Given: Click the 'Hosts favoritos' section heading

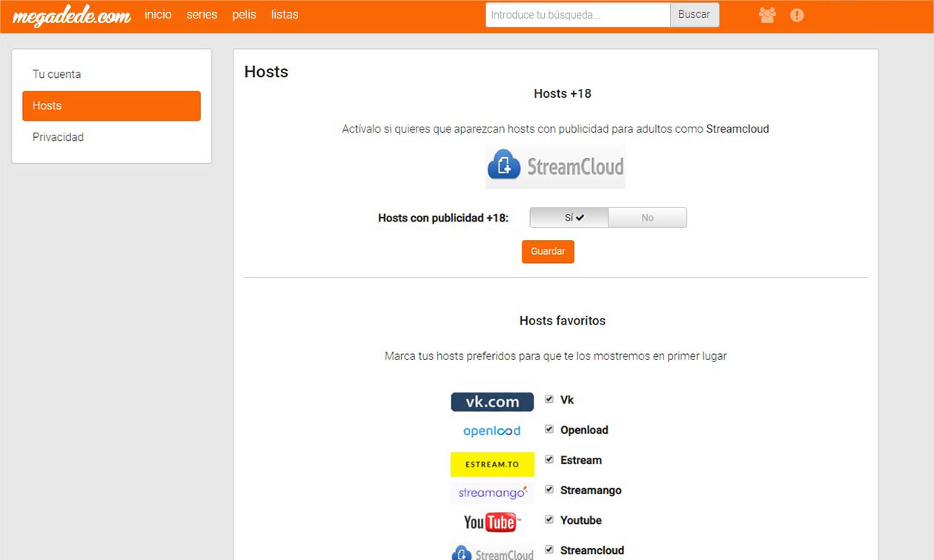Looking at the screenshot, I should pyautogui.click(x=563, y=321).
